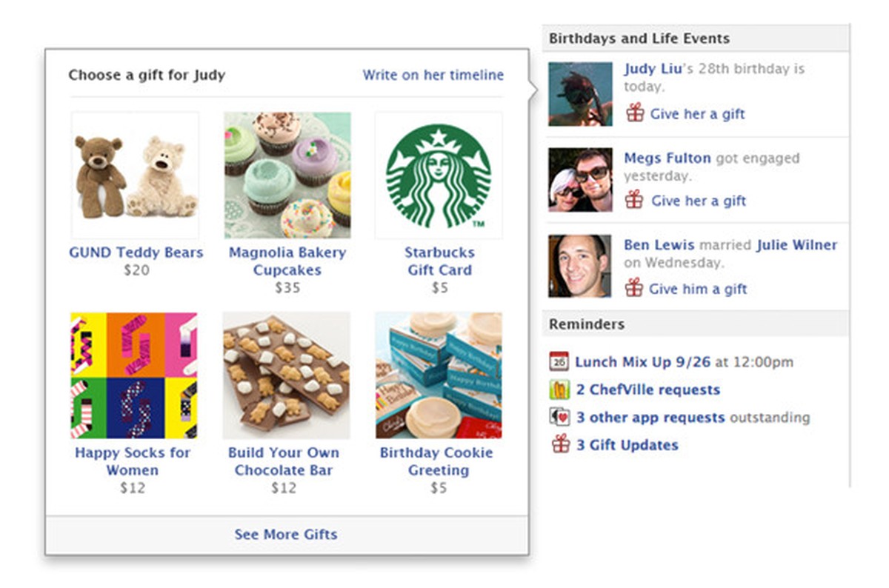This screenshot has width=889, height=588.
Task: Click the gift icon beside Megs Fulton's engagement
Action: [x=634, y=201]
